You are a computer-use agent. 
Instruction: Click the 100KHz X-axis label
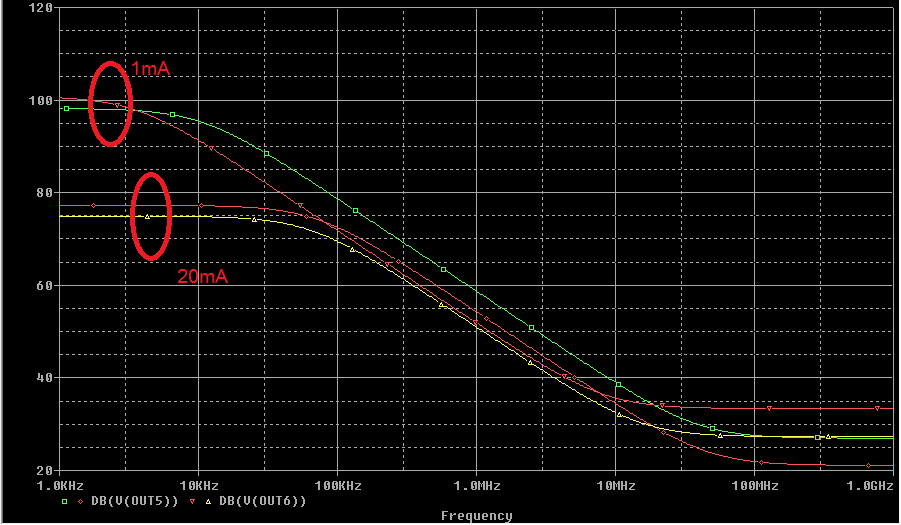pos(338,486)
